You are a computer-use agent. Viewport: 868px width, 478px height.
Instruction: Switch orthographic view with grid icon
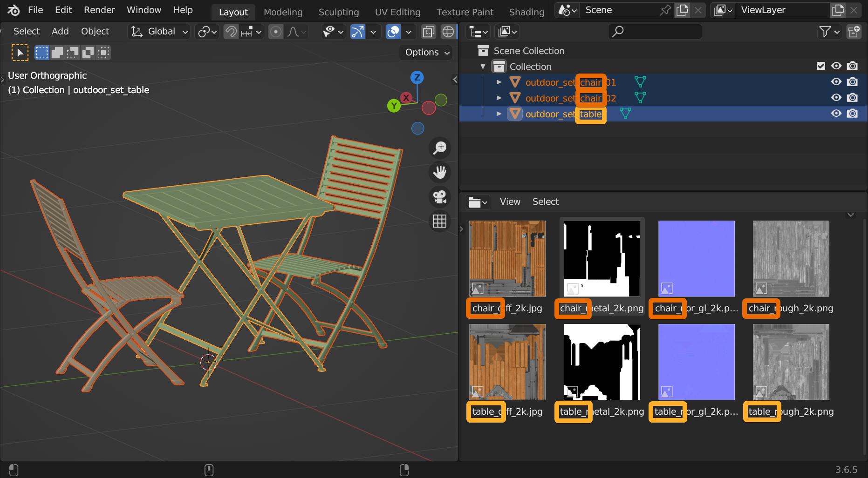click(439, 221)
